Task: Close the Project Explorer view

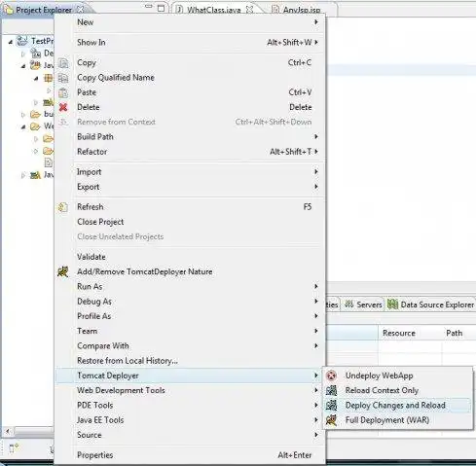Action: tap(80, 10)
